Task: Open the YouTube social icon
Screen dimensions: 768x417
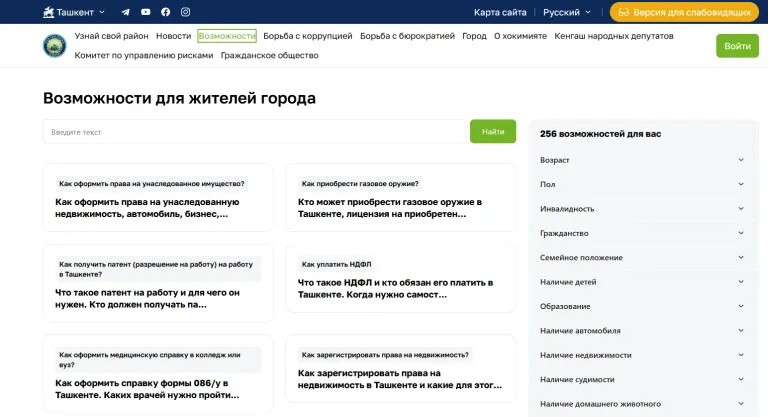Action: (x=145, y=12)
